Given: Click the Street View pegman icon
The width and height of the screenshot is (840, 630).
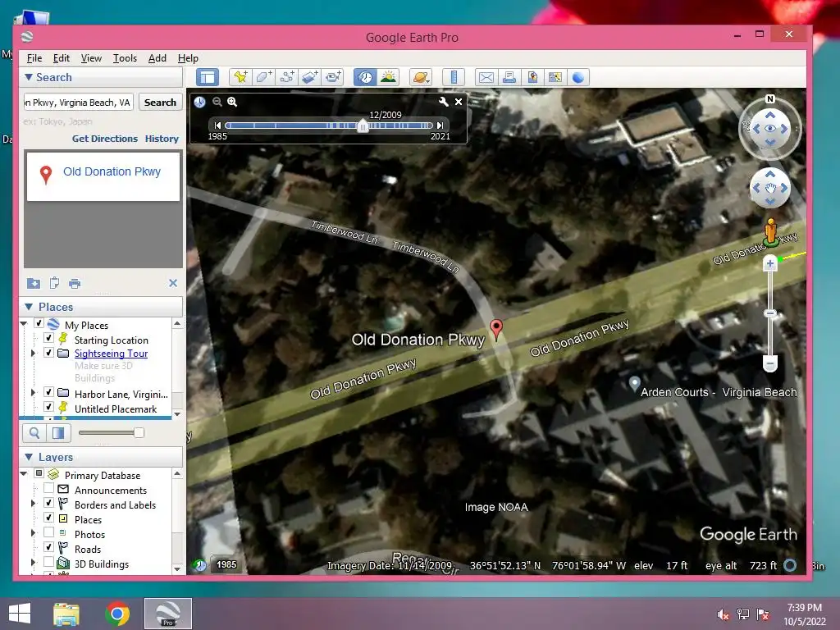Looking at the screenshot, I should pyautogui.click(x=770, y=231).
